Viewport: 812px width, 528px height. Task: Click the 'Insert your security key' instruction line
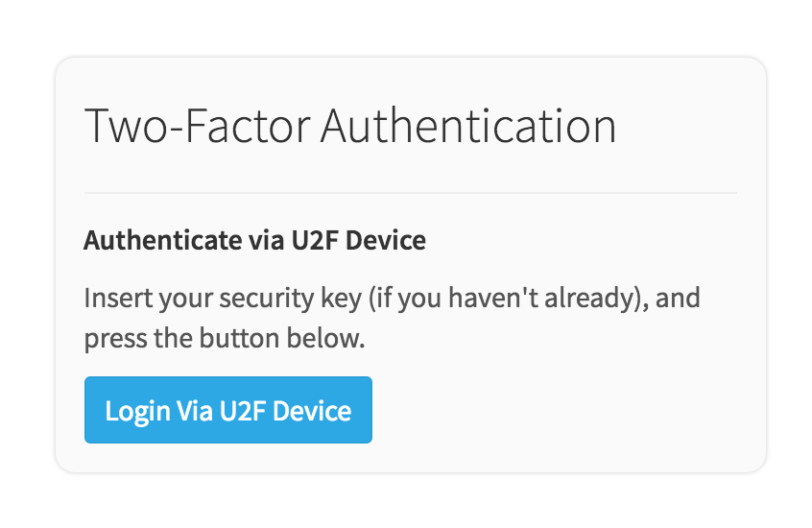[x=392, y=297]
